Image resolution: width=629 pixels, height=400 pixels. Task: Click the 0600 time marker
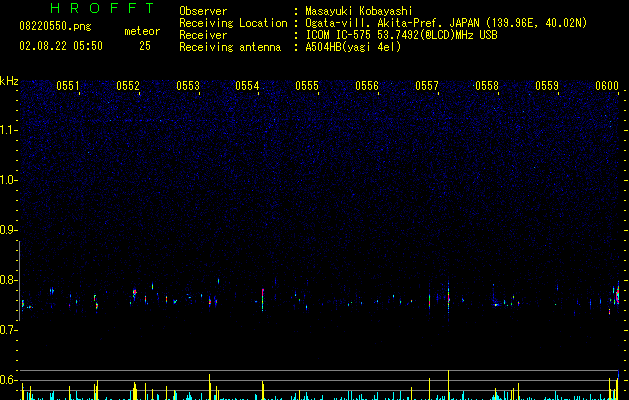click(x=607, y=86)
